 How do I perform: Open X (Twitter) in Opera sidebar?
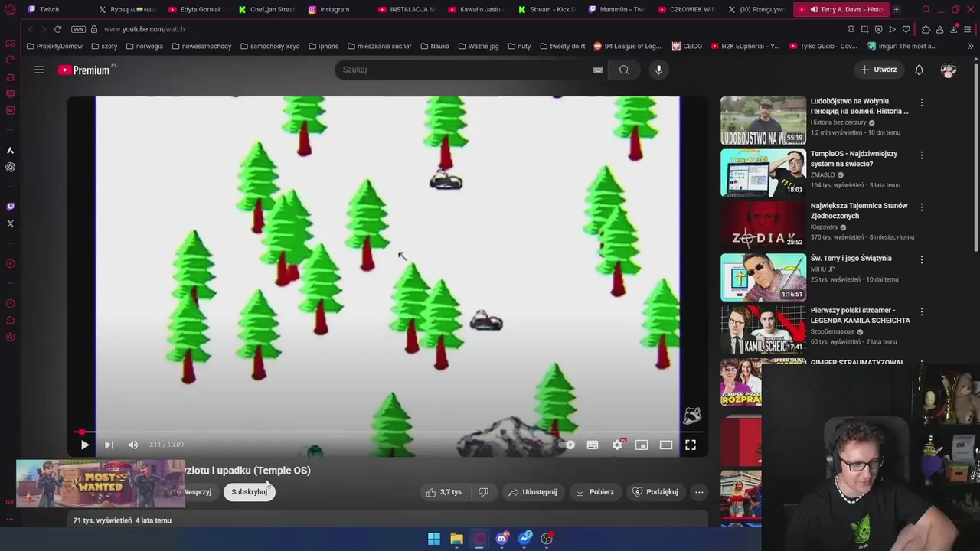(10, 223)
